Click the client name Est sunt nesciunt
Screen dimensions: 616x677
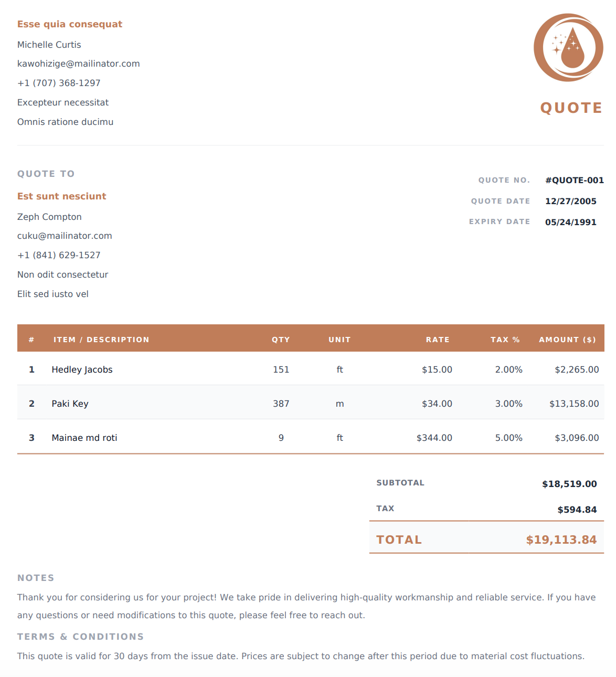click(62, 196)
